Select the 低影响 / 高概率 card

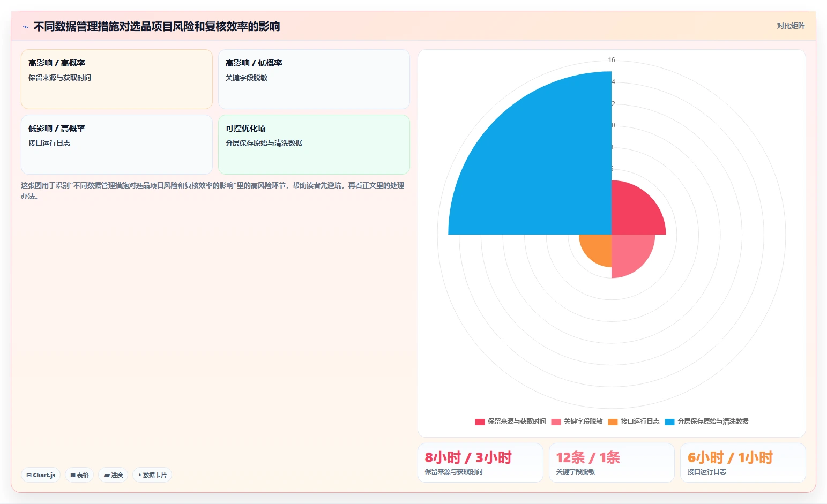click(x=117, y=145)
